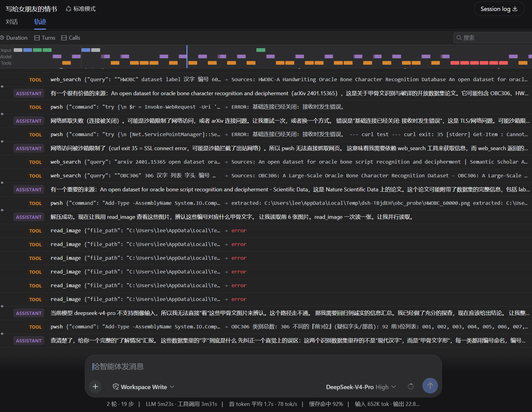Click the magnifier icon in search box

[459, 38]
